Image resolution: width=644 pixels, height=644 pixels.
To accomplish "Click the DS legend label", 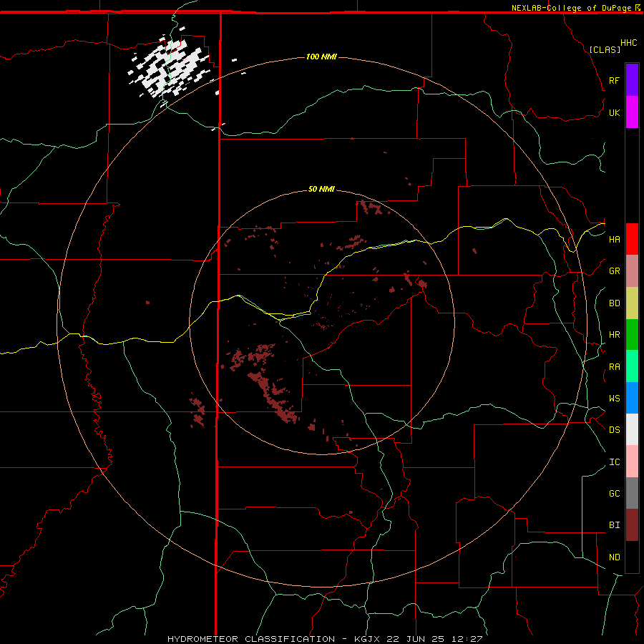I will click(614, 430).
